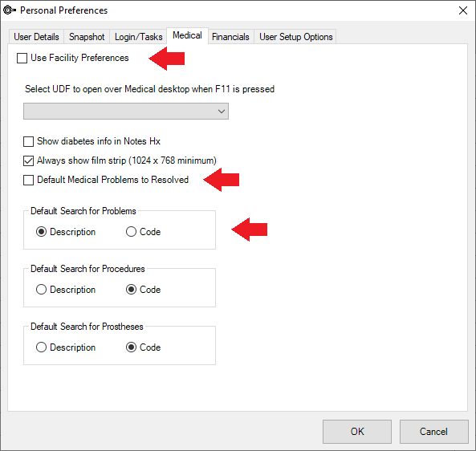The image size is (476, 451).
Task: Close the Personal Preferences dialog
Action: coord(463,10)
